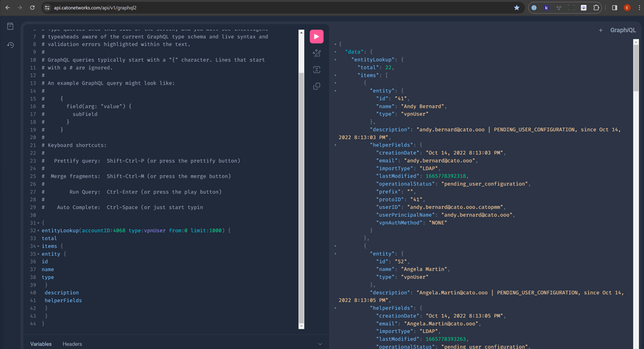
Task: Open the Chrome three-dot menu
Action: coord(638,8)
